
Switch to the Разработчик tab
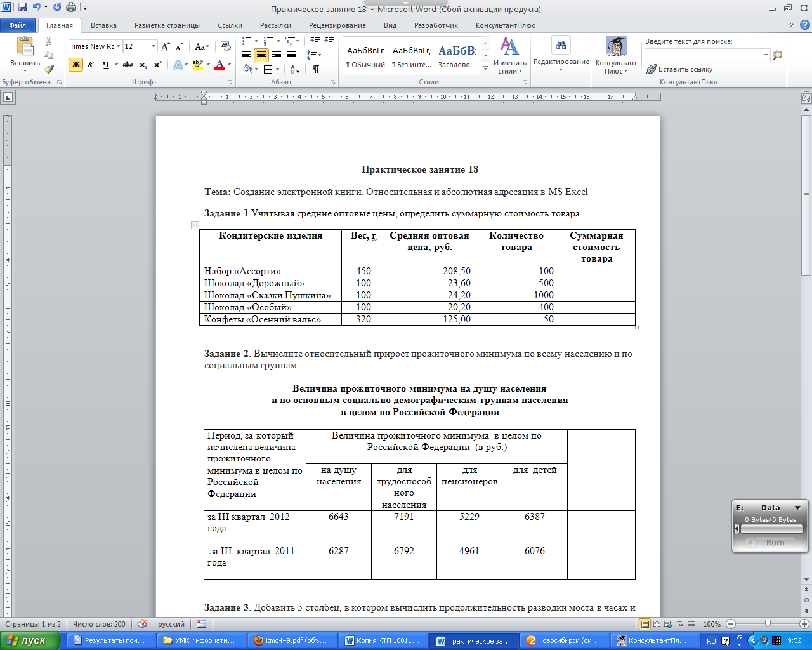[436, 25]
